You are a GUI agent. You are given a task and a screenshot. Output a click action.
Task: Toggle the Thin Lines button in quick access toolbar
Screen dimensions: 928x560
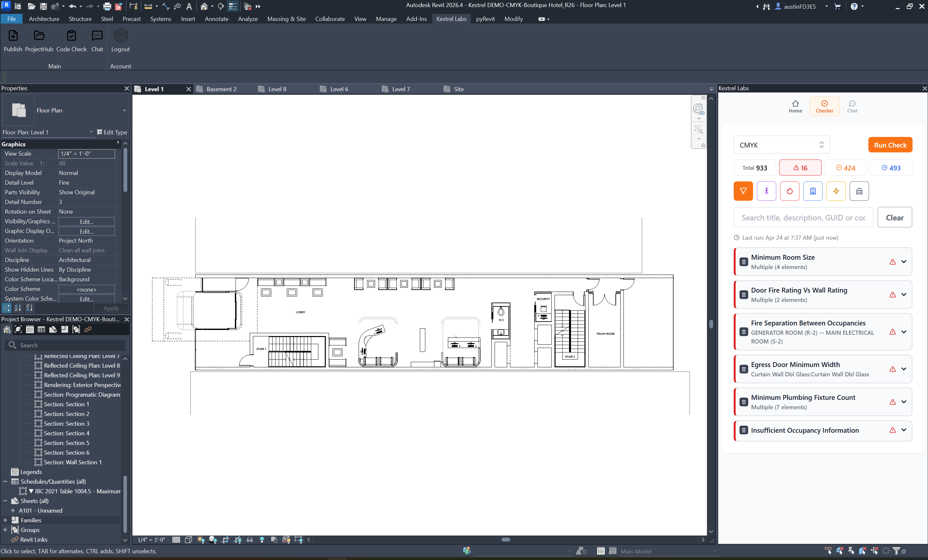[232, 6]
